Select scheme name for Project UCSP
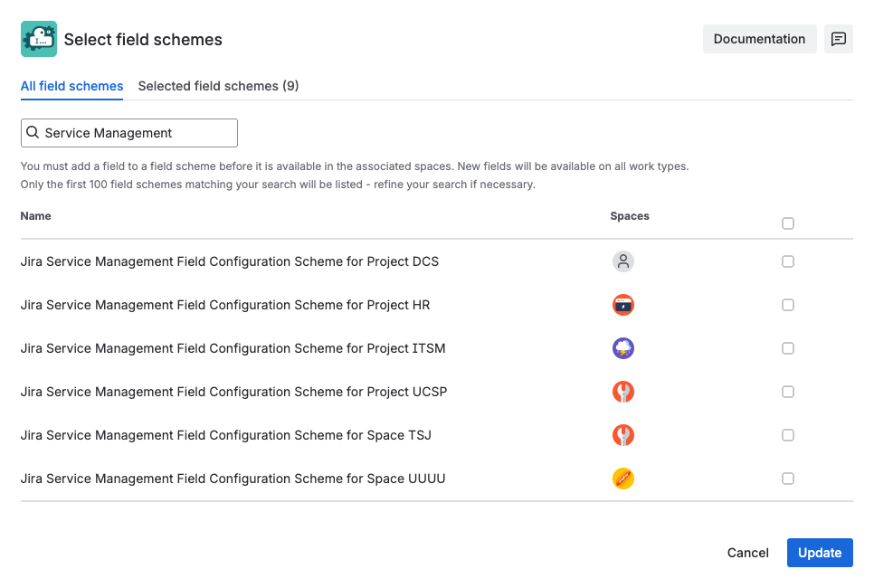The width and height of the screenshot is (874, 588). click(x=234, y=392)
